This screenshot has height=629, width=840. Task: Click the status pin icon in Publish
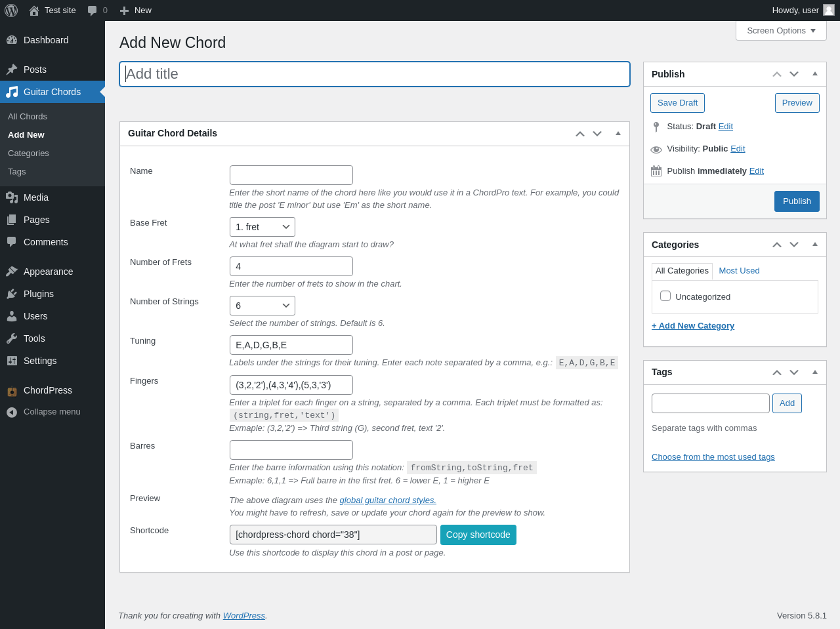656,127
